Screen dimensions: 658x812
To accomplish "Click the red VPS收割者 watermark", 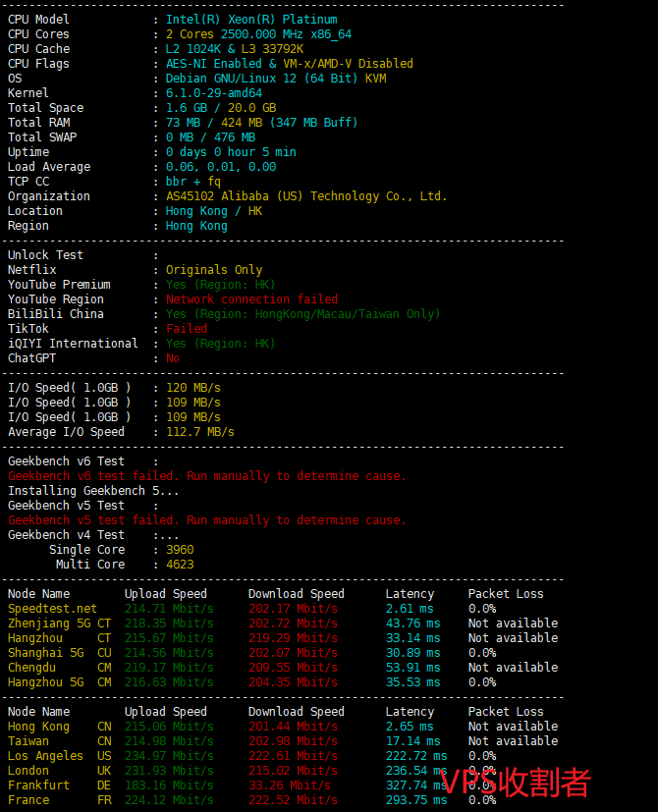I will [x=519, y=783].
